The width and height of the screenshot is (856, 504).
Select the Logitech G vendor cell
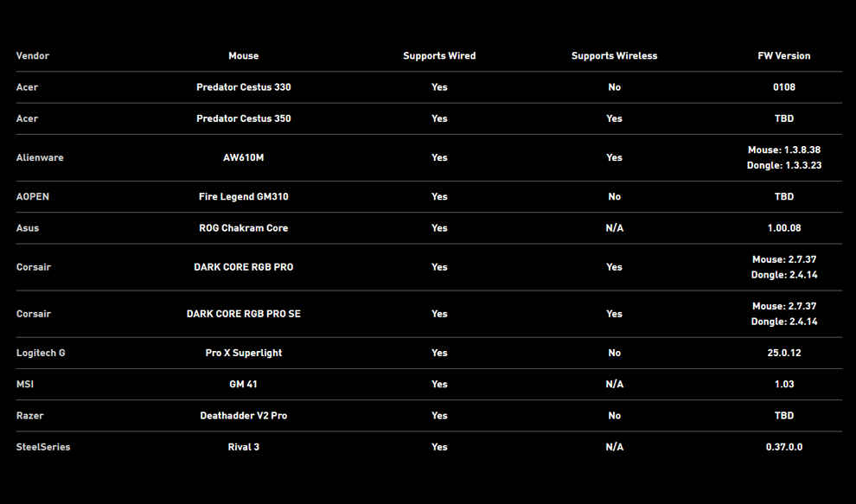41,353
